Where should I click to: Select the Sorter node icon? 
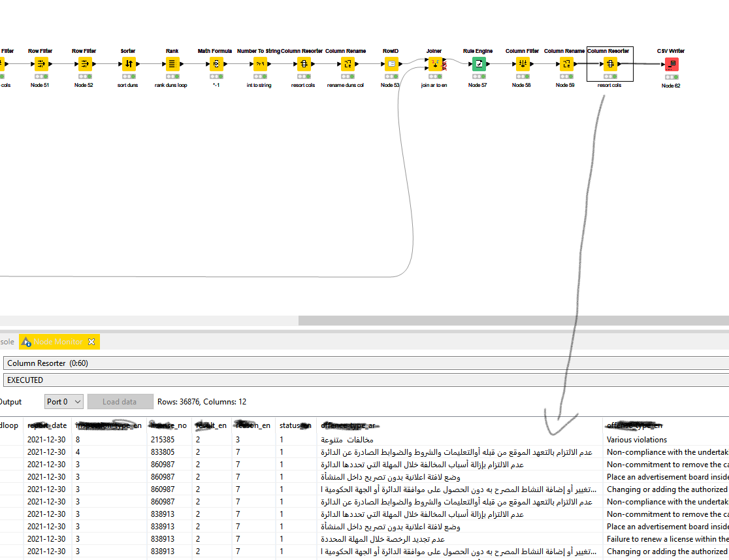(128, 64)
